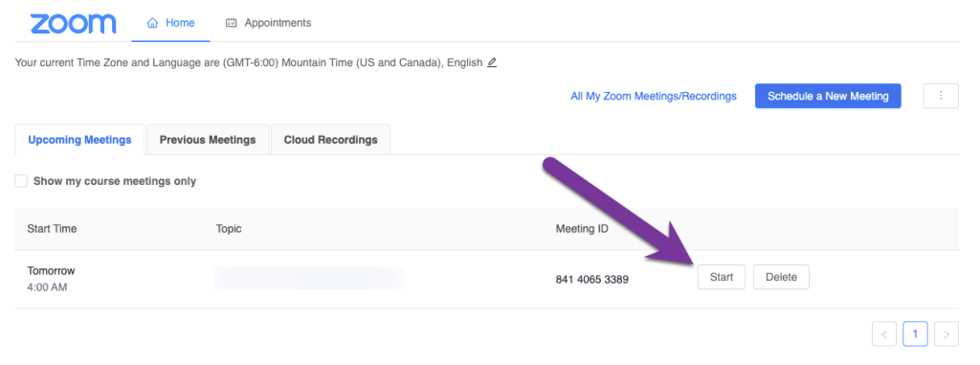Click Schedule a New Meeting button

coord(828,97)
